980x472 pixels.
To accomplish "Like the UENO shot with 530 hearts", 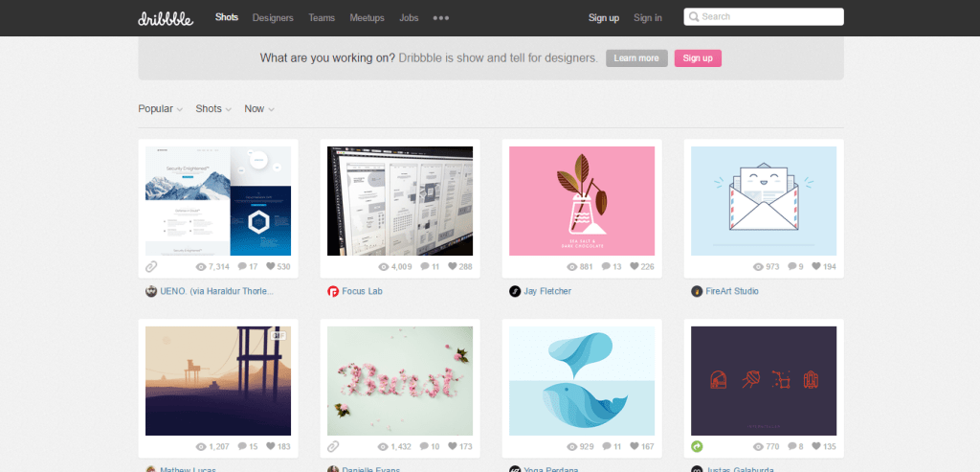I will pos(271,266).
